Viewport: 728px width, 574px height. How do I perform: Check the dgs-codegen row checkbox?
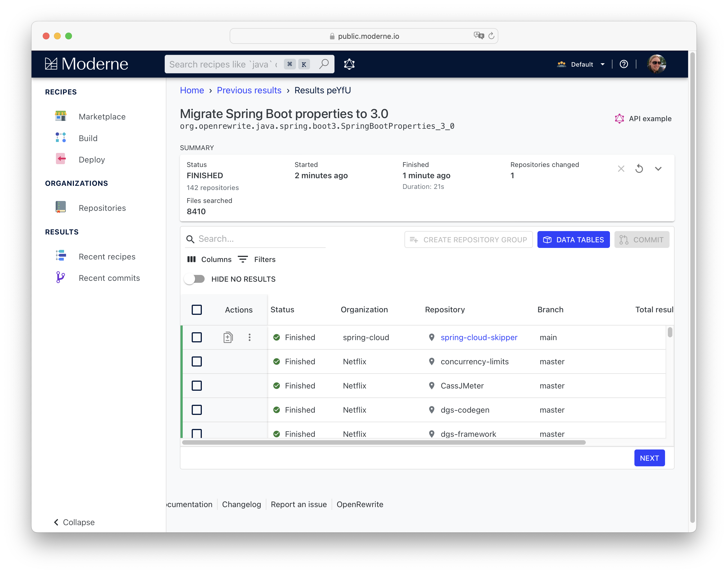196,410
